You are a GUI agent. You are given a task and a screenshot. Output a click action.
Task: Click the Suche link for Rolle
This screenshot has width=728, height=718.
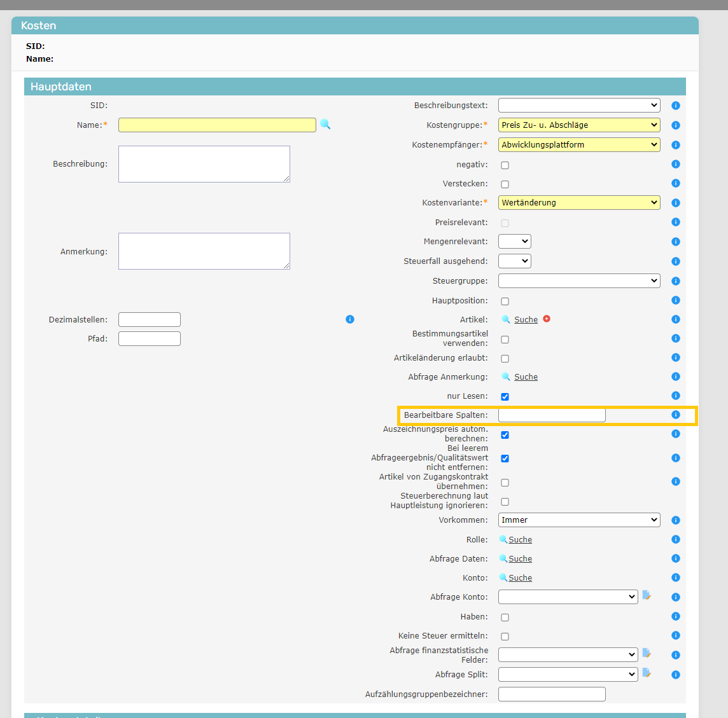pyautogui.click(x=520, y=540)
